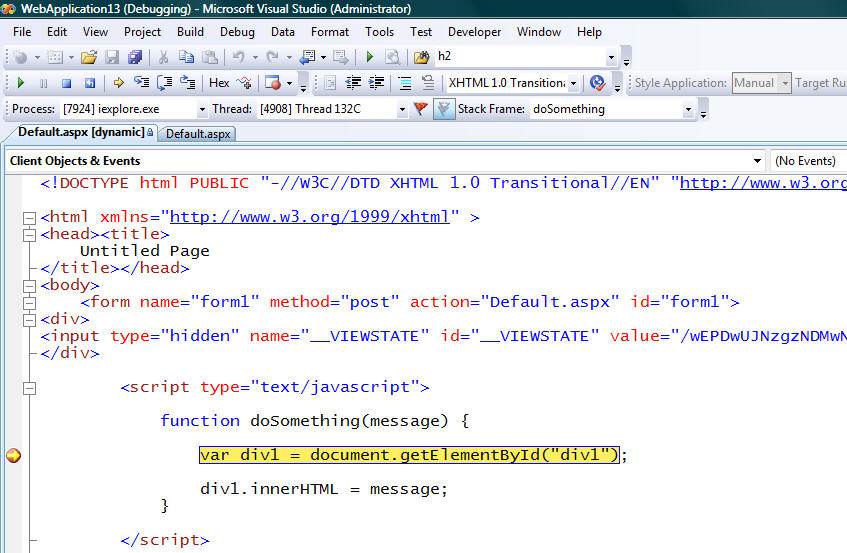Collapse the head tag outline node
The height and width of the screenshot is (553, 847).
pos(29,235)
